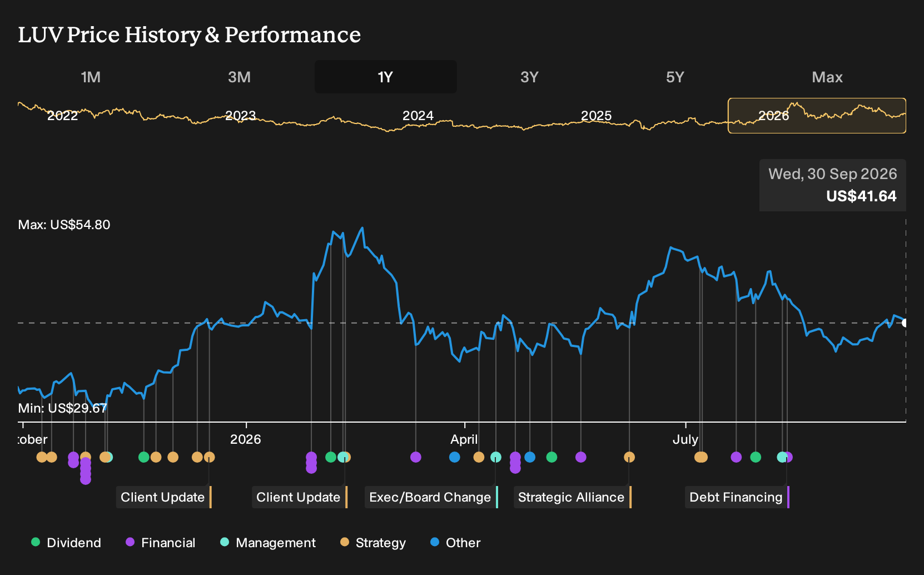Click the teal Management dot above Exec/Board Change
The width and height of the screenshot is (924, 575).
point(496,457)
